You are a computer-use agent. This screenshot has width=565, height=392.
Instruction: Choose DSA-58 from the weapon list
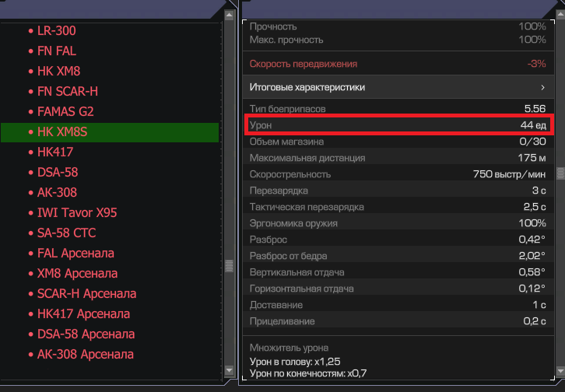click(x=58, y=172)
